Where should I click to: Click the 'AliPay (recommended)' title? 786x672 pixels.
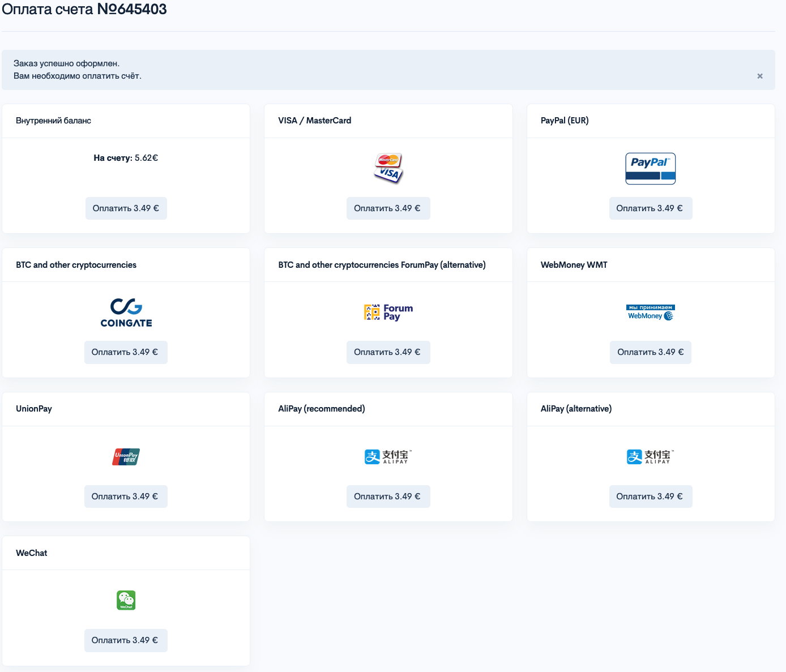321,409
